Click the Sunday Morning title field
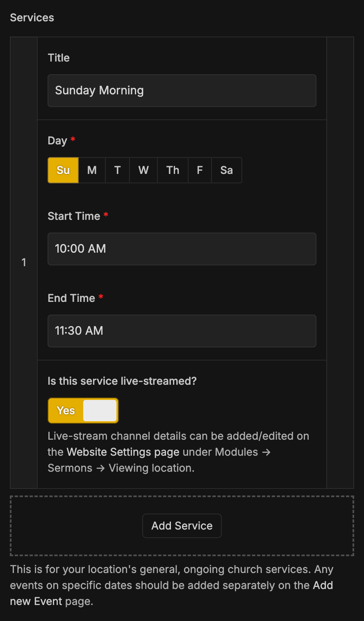 pyautogui.click(x=182, y=91)
